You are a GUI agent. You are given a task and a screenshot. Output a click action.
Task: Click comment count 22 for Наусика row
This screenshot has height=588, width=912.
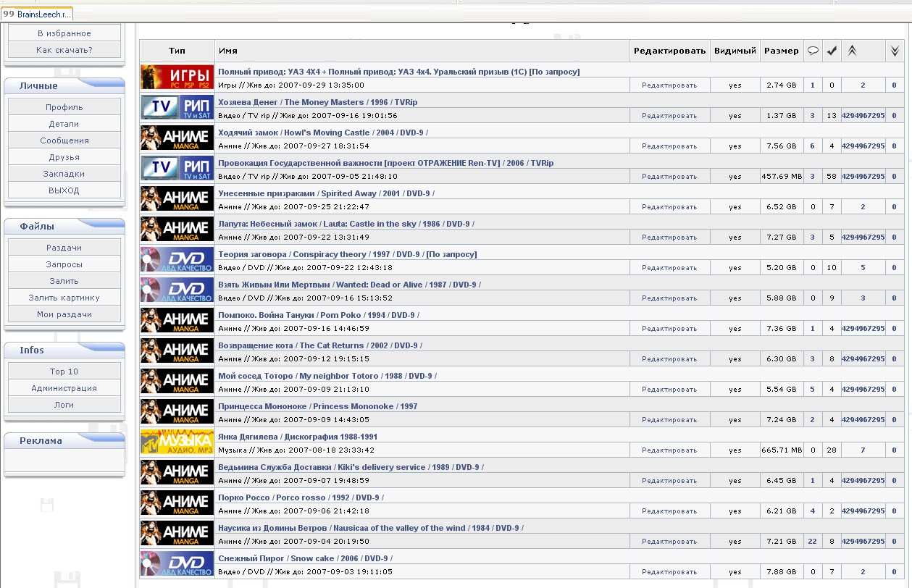click(x=812, y=541)
